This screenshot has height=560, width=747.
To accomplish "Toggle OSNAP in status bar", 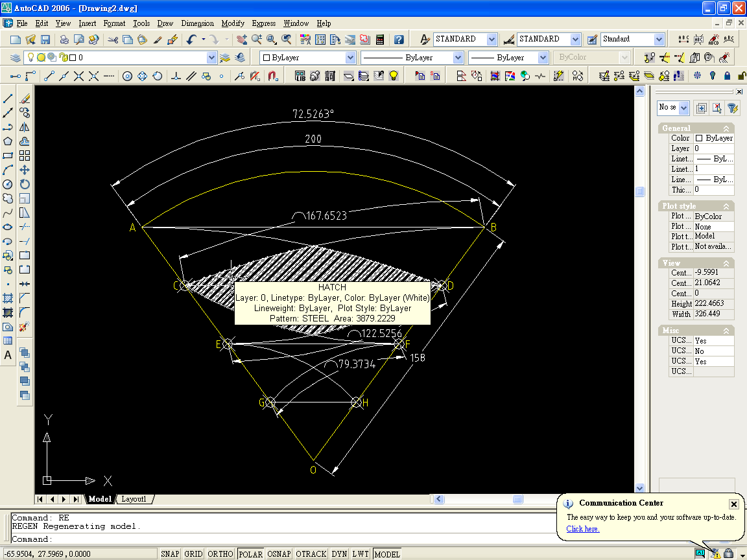I will click(x=279, y=554).
